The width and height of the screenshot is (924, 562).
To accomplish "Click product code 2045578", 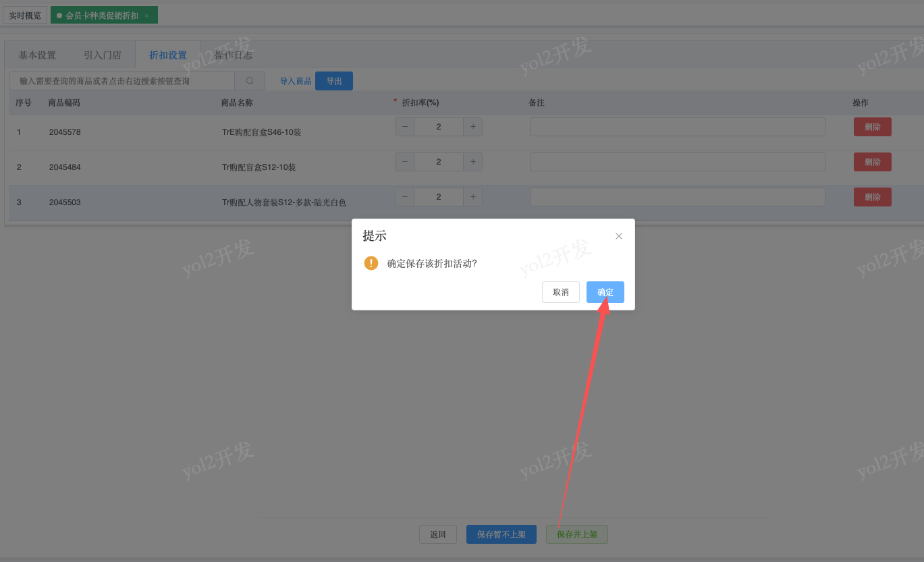I will (65, 132).
